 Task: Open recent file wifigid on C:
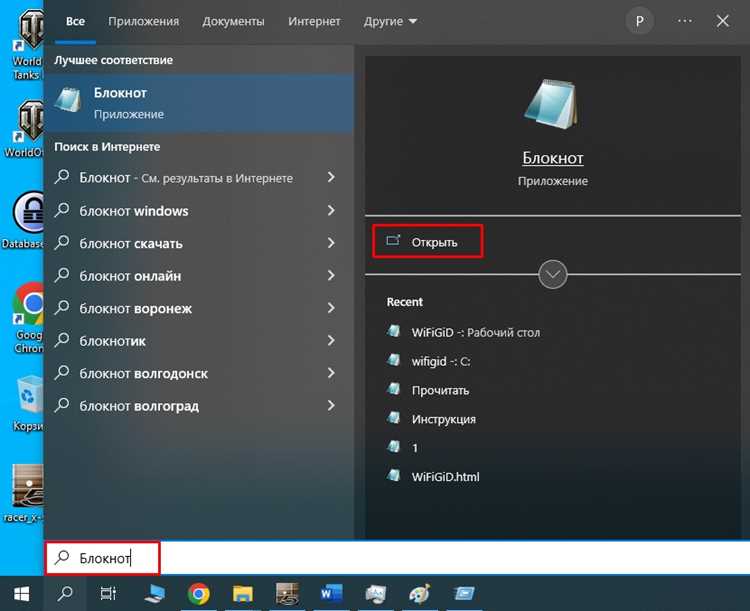point(429,361)
